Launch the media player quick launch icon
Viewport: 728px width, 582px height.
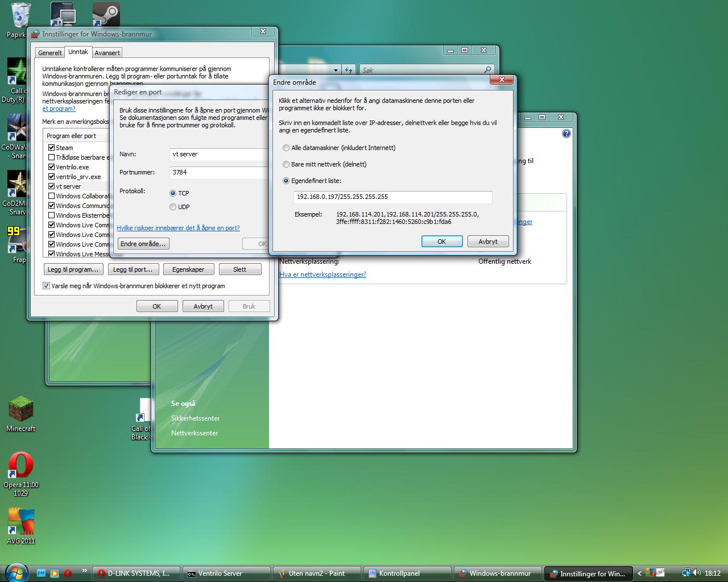pyautogui.click(x=55, y=573)
